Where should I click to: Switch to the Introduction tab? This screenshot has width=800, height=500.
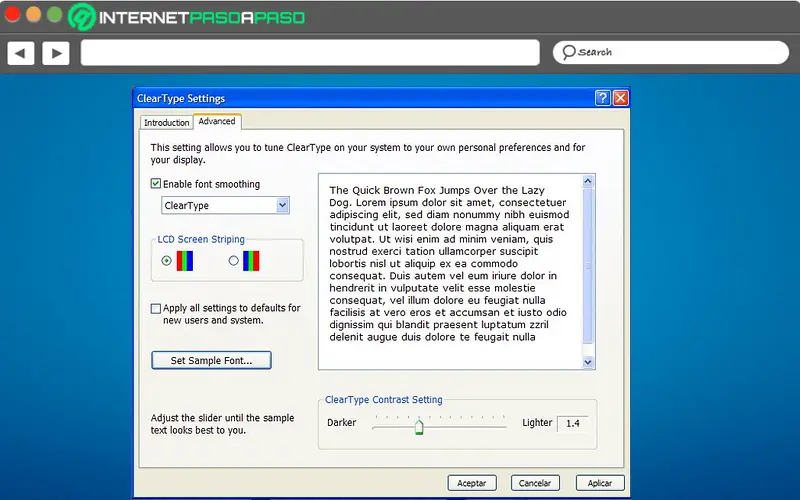[166, 122]
